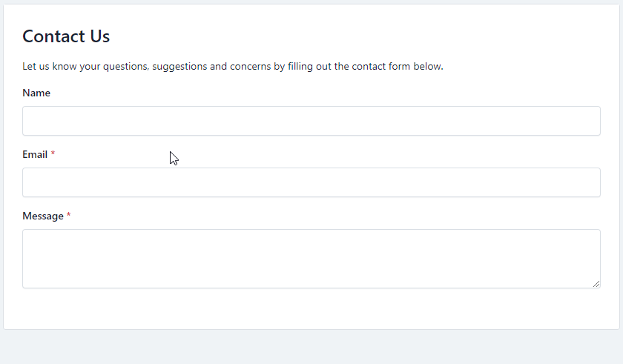Click the word "Us" in the heading
623x364 pixels.
pos(99,36)
